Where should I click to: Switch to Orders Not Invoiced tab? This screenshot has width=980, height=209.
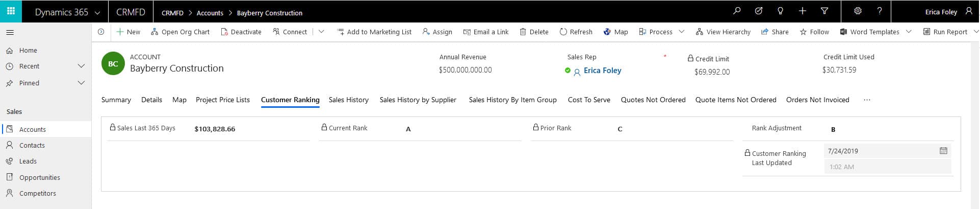tap(818, 100)
